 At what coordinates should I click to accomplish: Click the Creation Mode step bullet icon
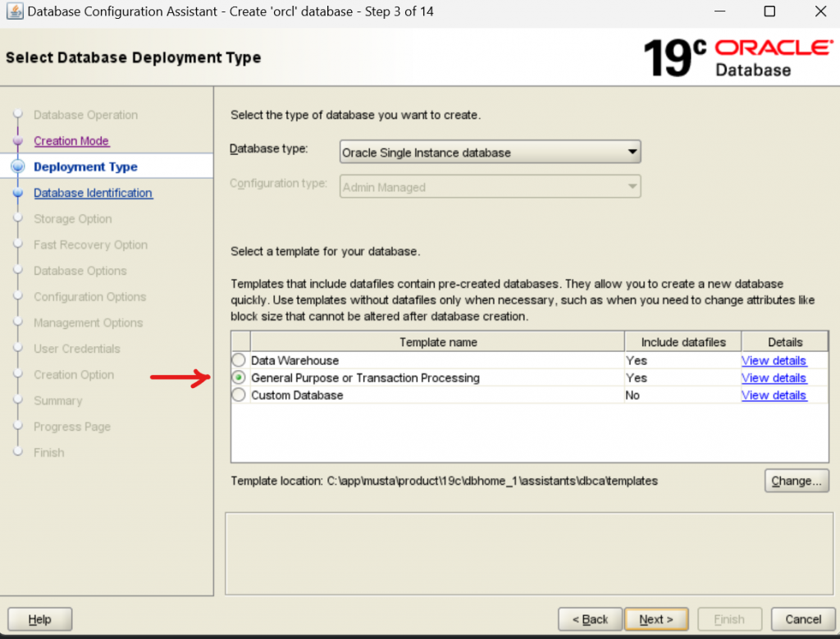(18, 141)
